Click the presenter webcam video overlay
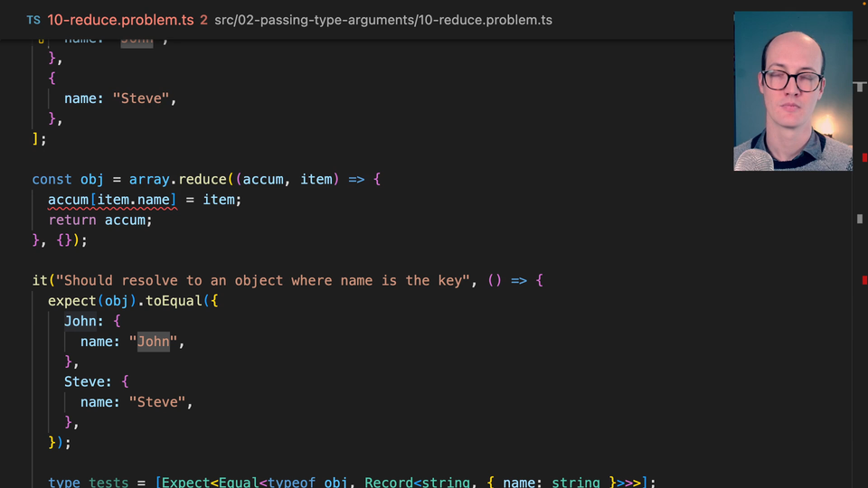The image size is (868, 488). pyautogui.click(x=792, y=90)
